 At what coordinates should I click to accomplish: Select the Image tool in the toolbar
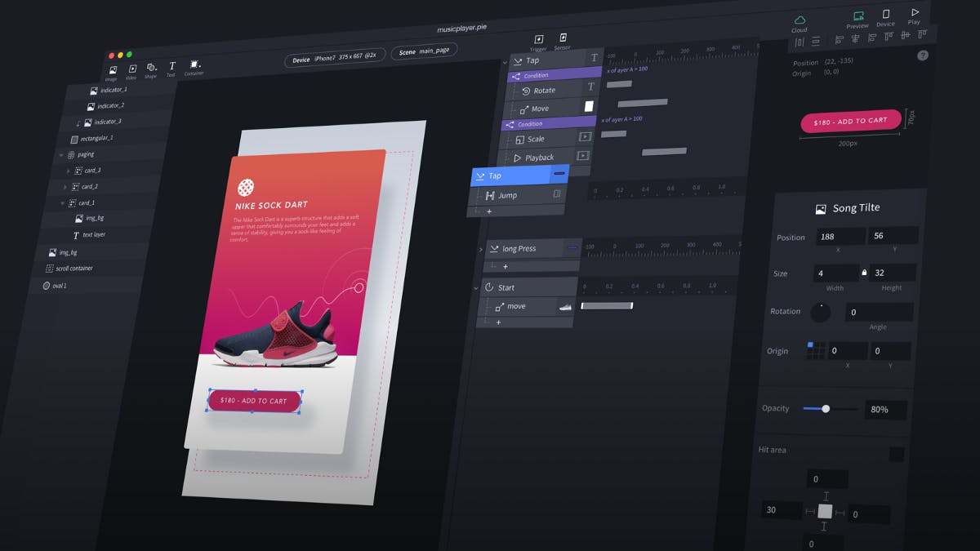(x=111, y=71)
